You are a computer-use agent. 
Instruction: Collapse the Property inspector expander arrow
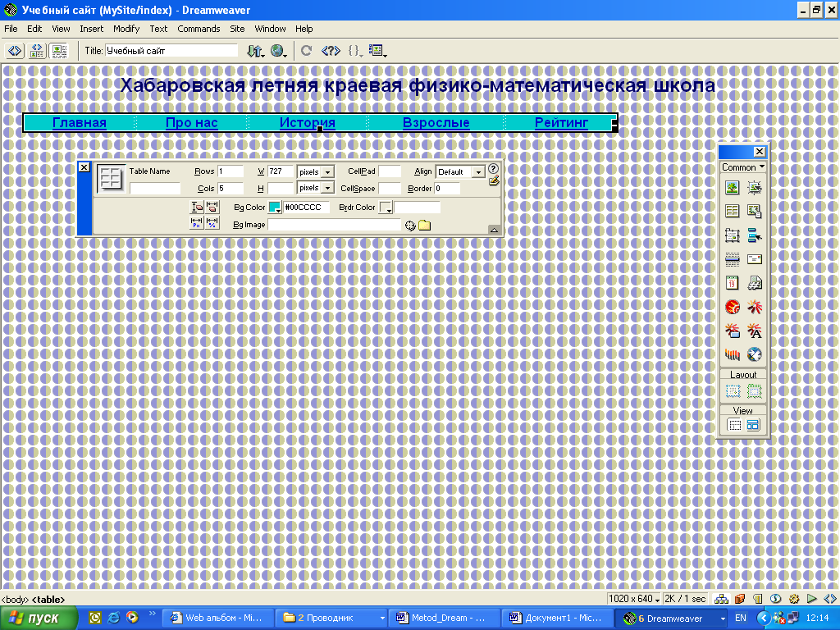pyautogui.click(x=494, y=230)
